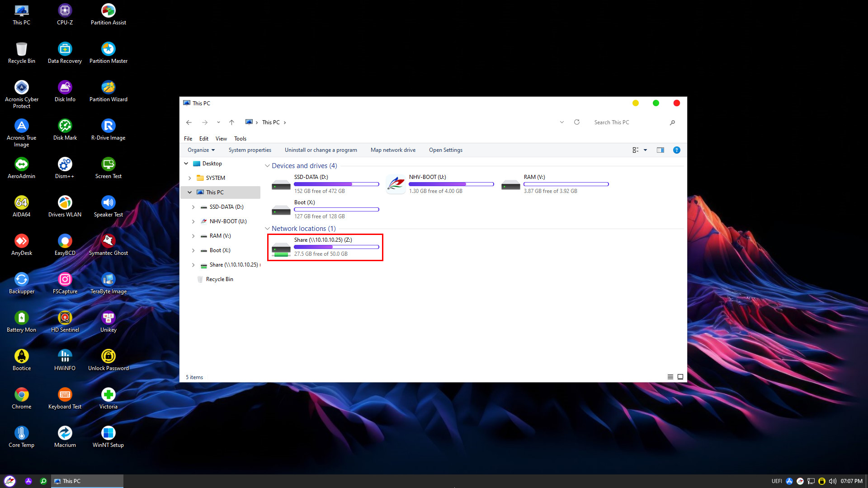The width and height of the screenshot is (868, 488).
Task: Switch to details view in the status bar
Action: point(670,377)
